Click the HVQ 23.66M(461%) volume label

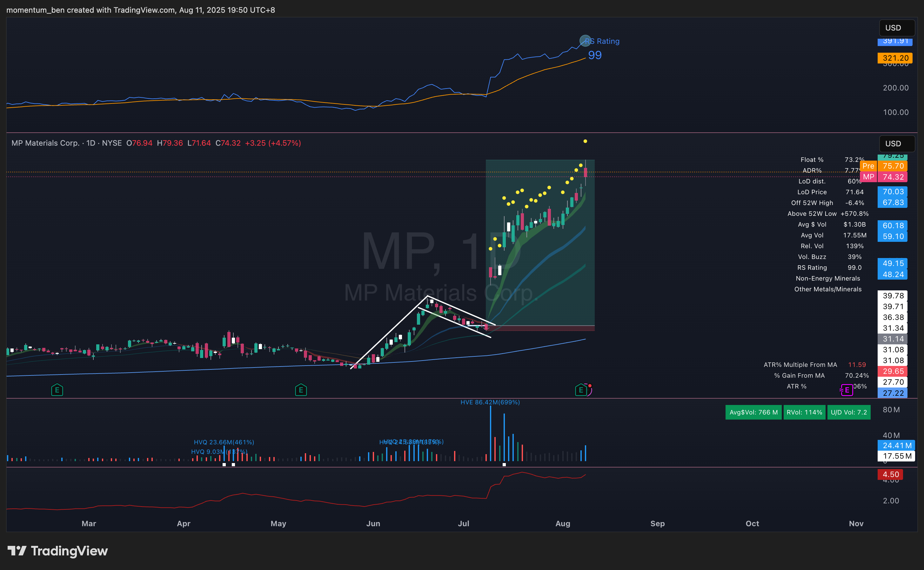click(224, 442)
